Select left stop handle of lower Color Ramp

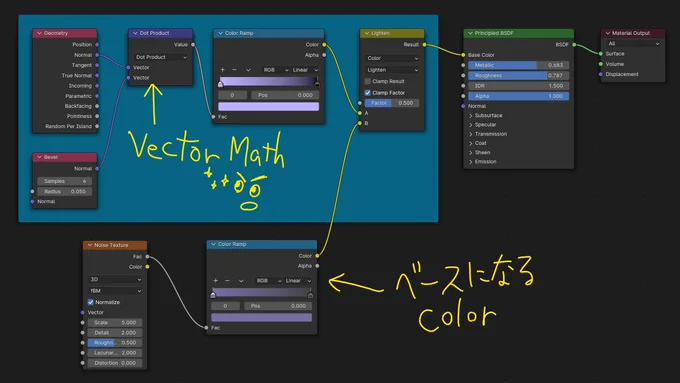pyautogui.click(x=213, y=295)
